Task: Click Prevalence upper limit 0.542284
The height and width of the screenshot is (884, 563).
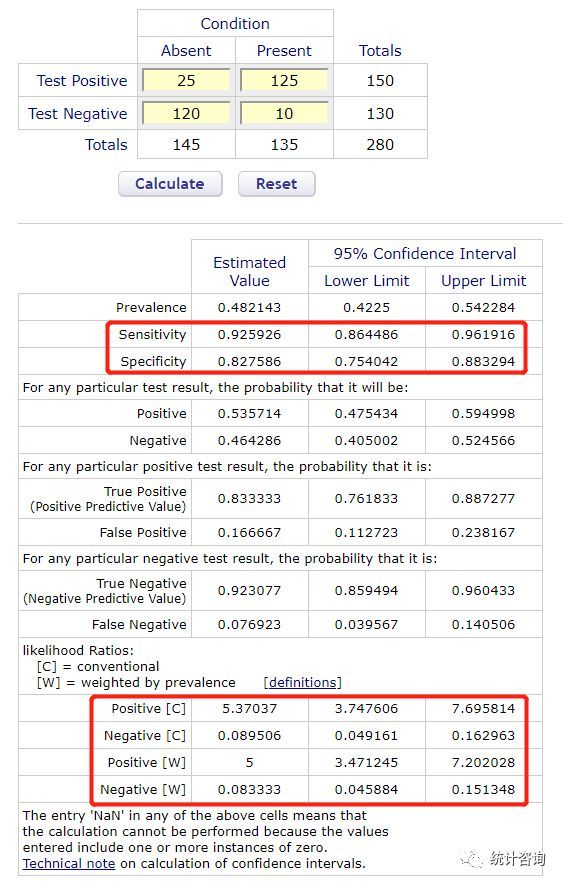Action: pyautogui.click(x=484, y=308)
